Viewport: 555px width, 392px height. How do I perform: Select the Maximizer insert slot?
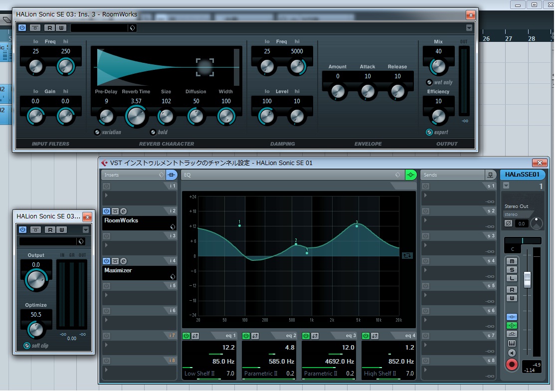pyautogui.click(x=140, y=273)
